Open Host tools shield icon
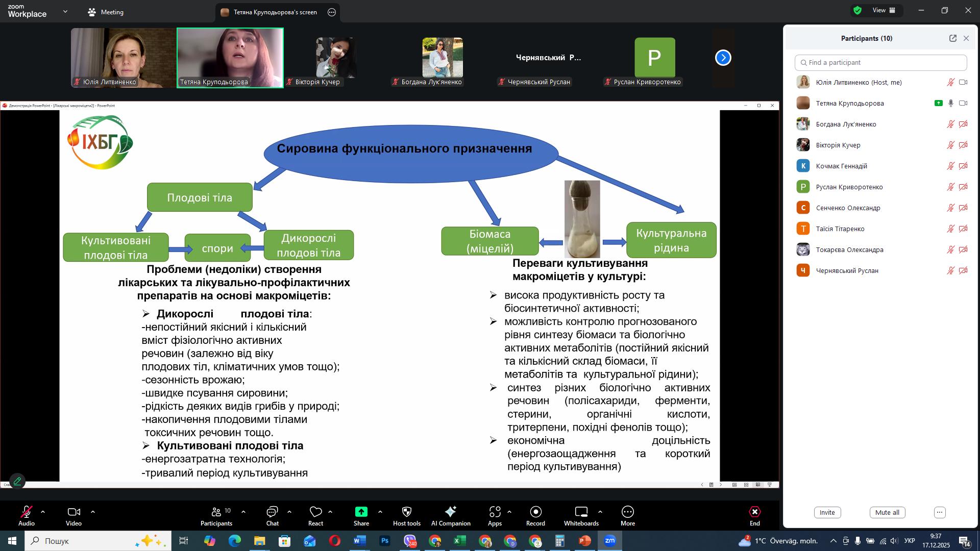The image size is (980, 551). [406, 512]
